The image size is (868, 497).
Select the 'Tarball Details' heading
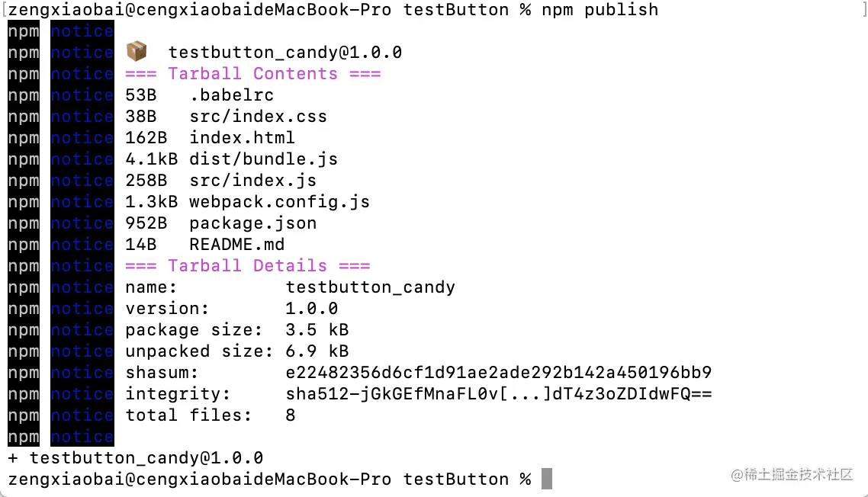tap(247, 266)
